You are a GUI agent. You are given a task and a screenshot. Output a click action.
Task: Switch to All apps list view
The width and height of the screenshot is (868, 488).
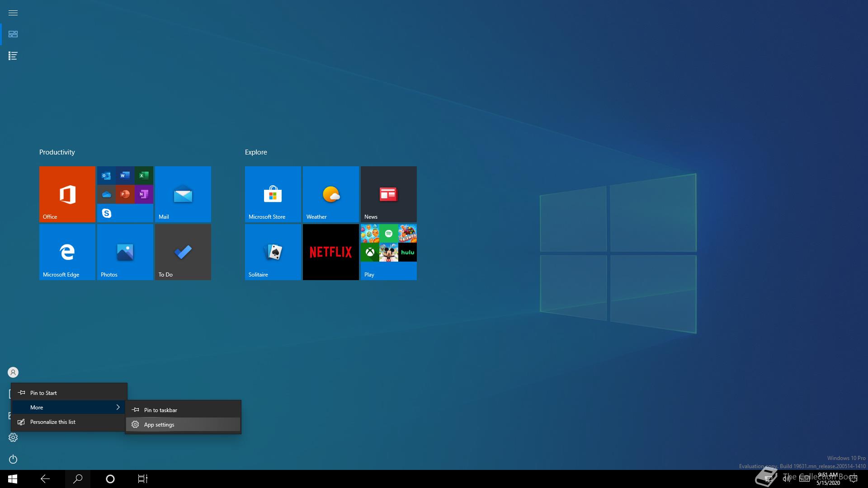tap(13, 56)
